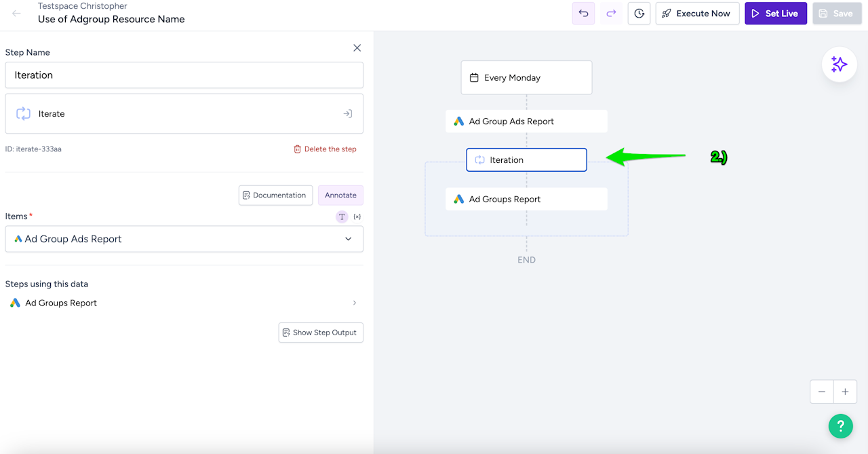Screen dimensions: 868x454
Task: Open the execution history clock icon
Action: (x=639, y=14)
